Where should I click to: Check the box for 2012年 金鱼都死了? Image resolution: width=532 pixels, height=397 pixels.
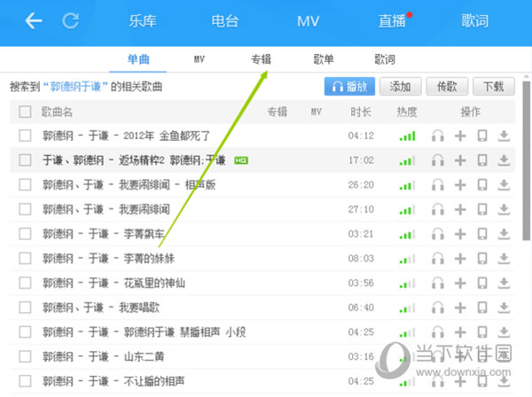pos(25,136)
